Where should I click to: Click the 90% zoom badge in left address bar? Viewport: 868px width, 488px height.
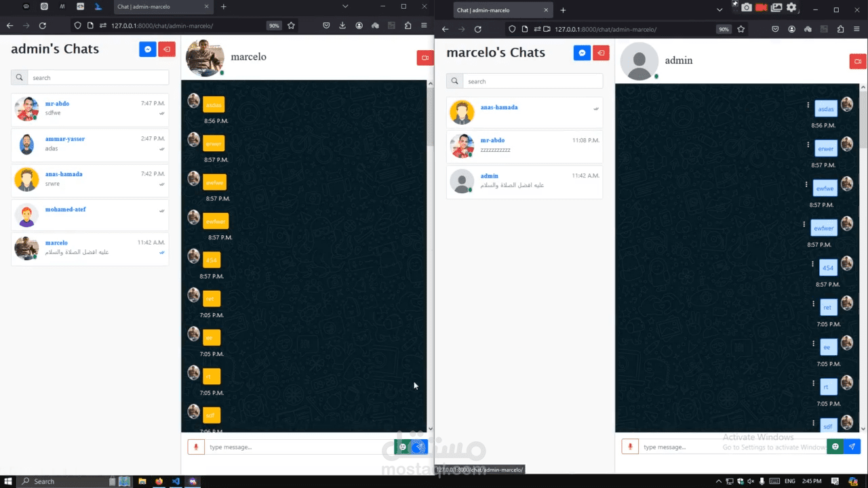coord(274,26)
